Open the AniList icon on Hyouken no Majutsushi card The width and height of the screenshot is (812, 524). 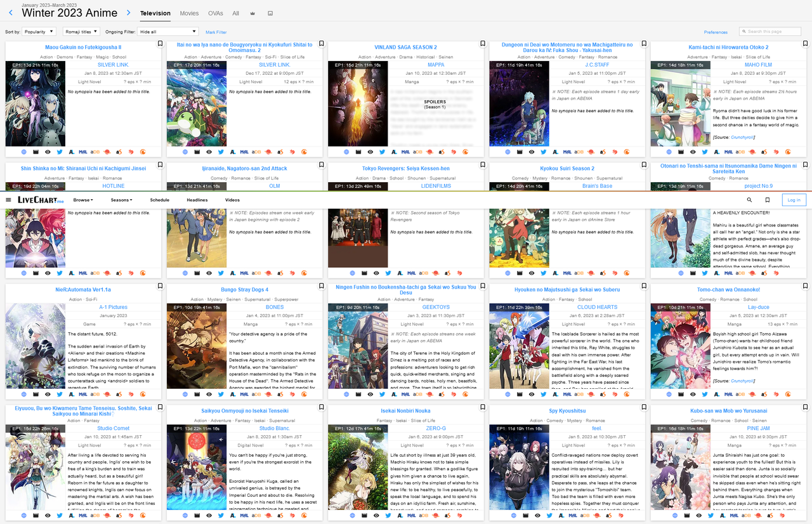(x=555, y=394)
